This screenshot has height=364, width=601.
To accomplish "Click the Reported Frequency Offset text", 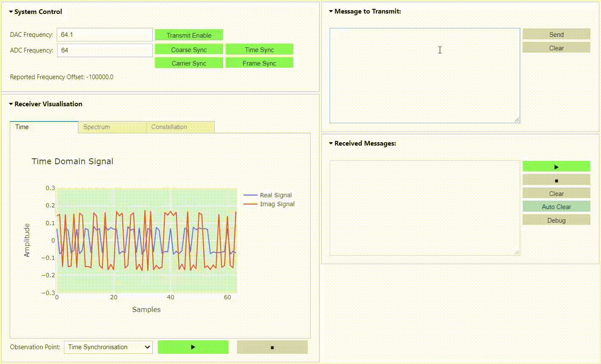I will point(62,77).
